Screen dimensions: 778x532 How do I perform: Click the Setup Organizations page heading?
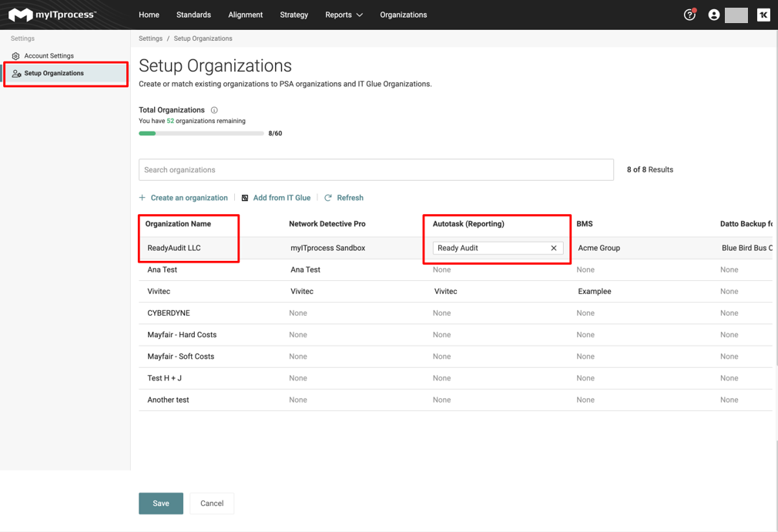(216, 66)
